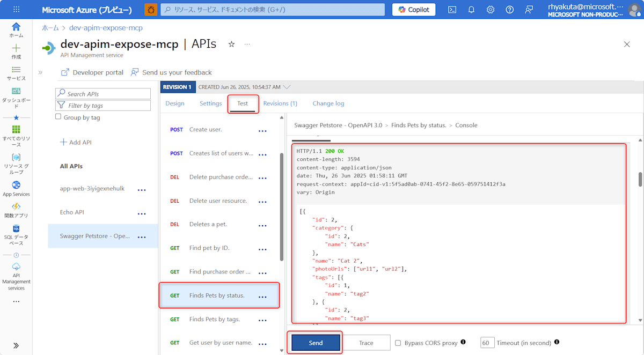Click Create (作成) plus icon in sidebar
The width and height of the screenshot is (644, 355).
16,51
